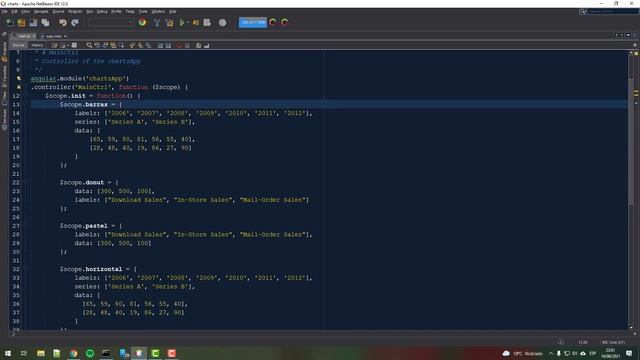The image size is (640, 360).
Task: Show the open documents list dropdown
Action: click(x=628, y=35)
